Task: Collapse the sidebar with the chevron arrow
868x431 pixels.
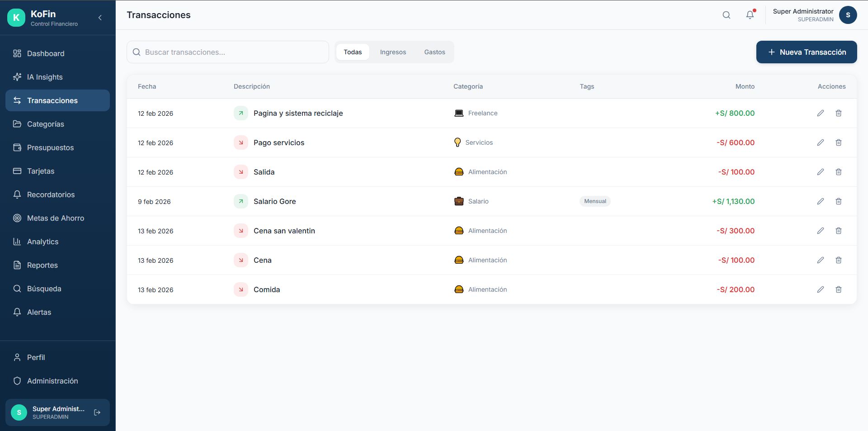Action: tap(100, 18)
